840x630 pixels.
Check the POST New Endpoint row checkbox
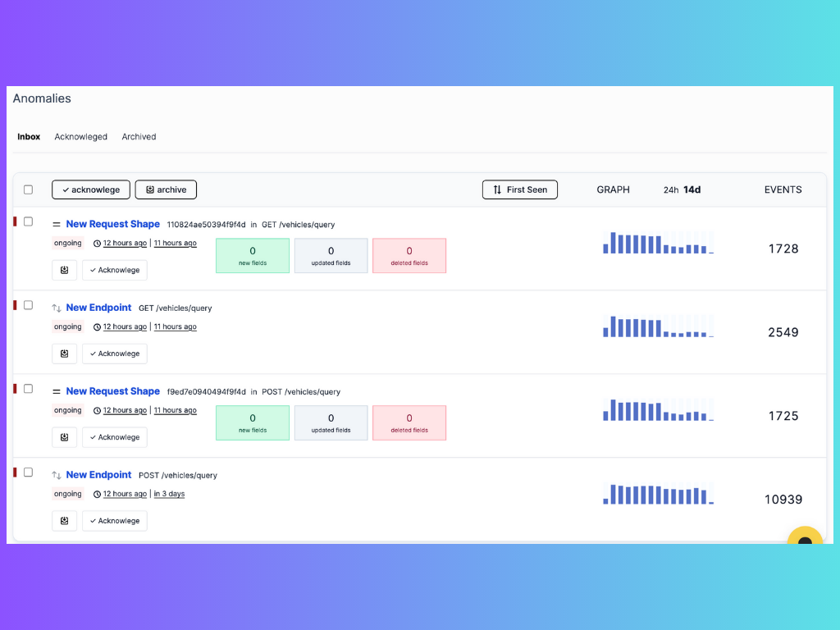[x=28, y=472]
